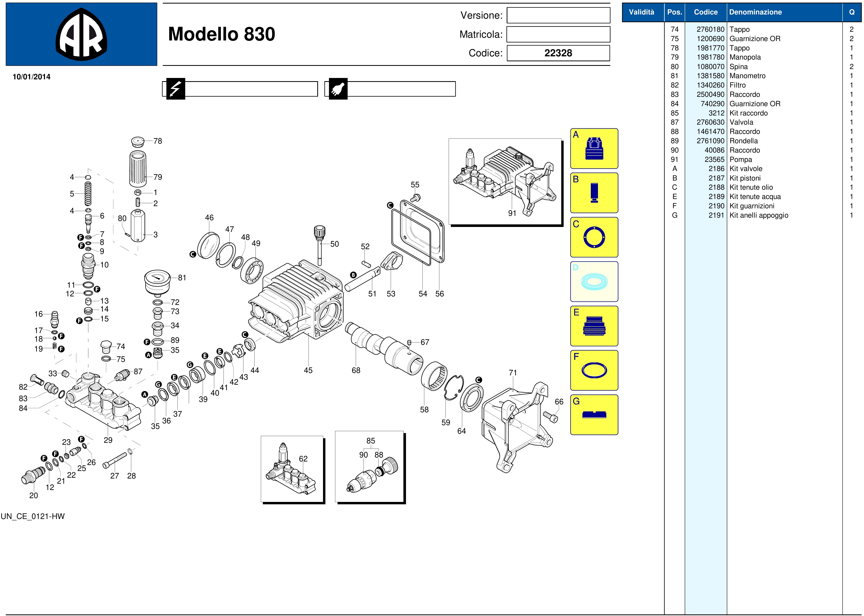Select the water seals kit icon E
This screenshot has height=616, width=864.
(x=594, y=326)
